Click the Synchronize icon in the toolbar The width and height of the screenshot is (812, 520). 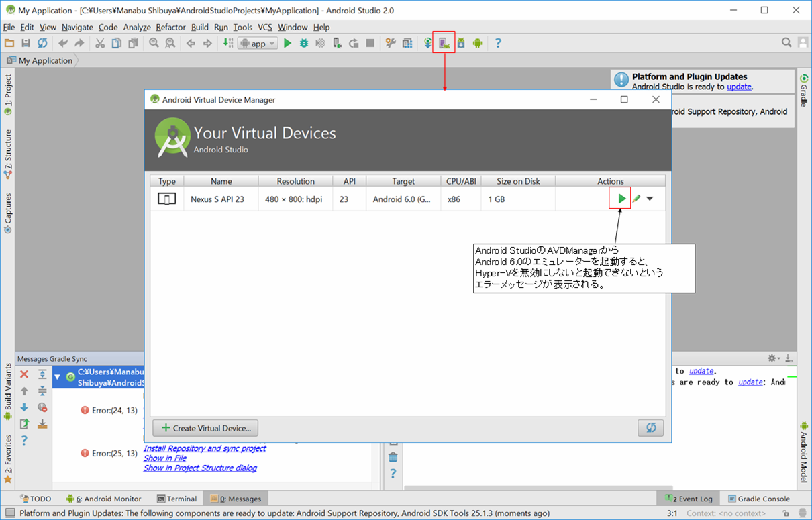pyautogui.click(x=42, y=43)
